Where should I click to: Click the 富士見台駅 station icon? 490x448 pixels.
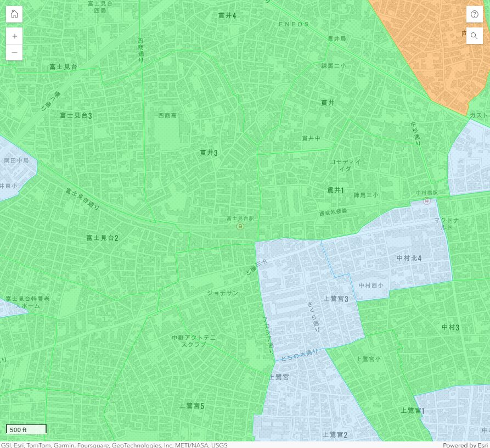coord(240,226)
